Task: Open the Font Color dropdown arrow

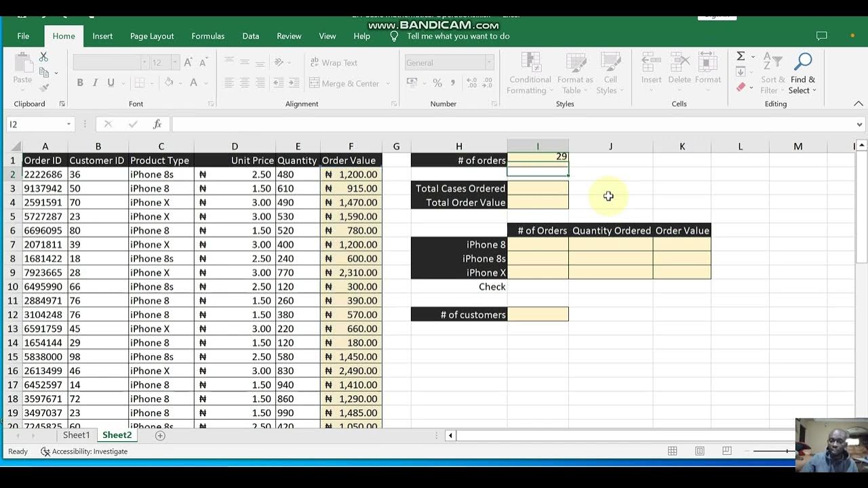Action: 205,83
